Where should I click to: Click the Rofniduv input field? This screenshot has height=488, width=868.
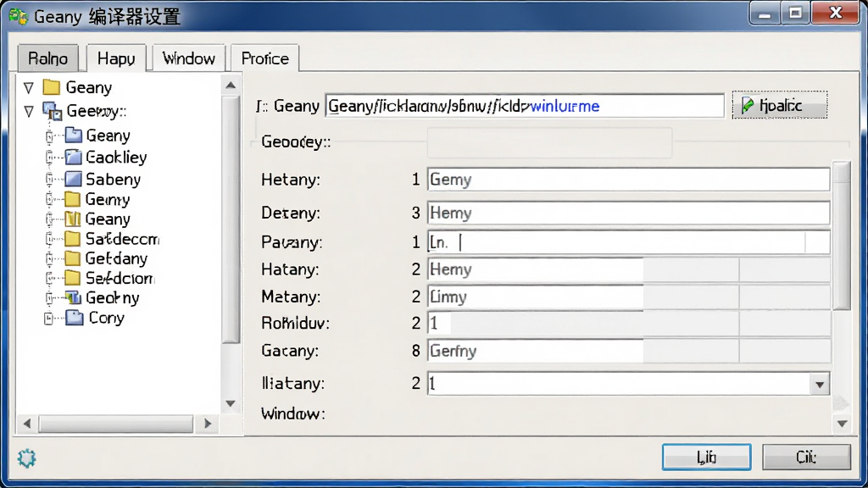(x=628, y=323)
